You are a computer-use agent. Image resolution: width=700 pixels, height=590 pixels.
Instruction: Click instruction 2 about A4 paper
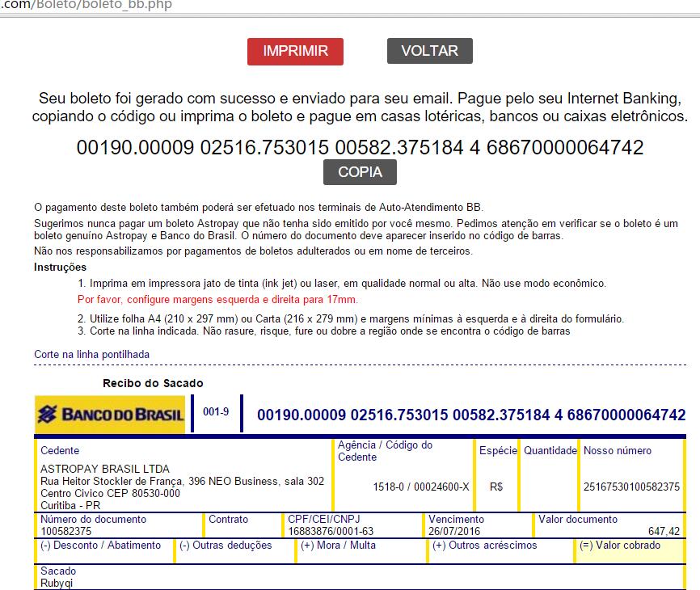tap(351, 318)
